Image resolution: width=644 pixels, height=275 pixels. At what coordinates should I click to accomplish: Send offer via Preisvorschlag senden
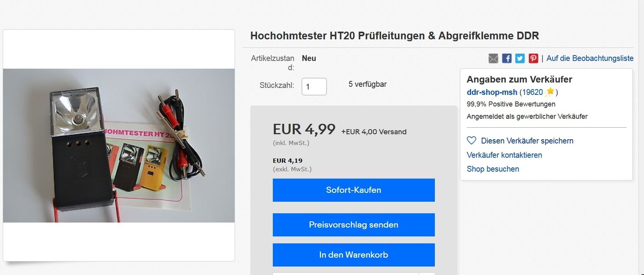point(353,224)
